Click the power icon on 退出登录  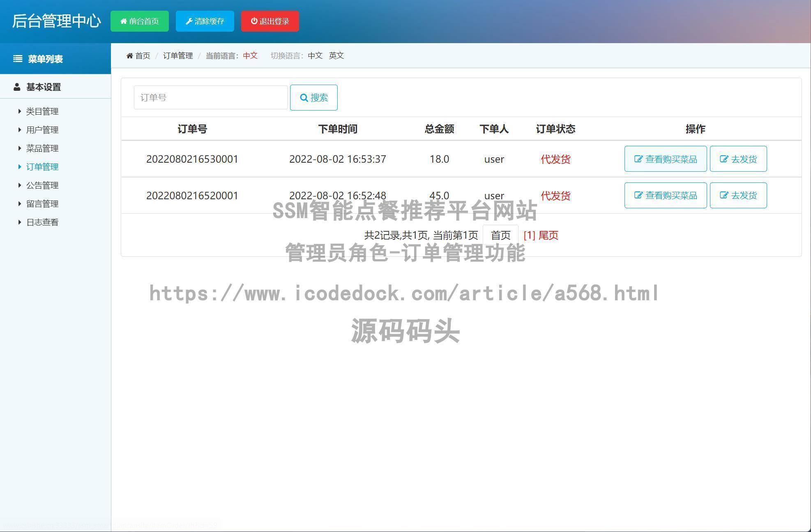click(254, 21)
